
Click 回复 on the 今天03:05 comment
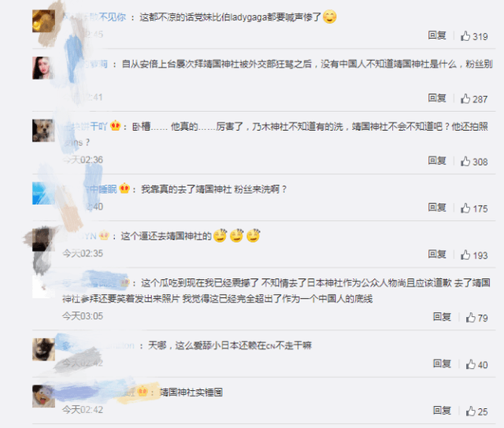pos(442,317)
